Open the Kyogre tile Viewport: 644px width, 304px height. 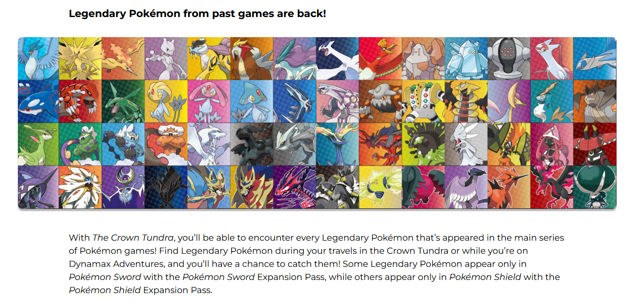[38, 101]
